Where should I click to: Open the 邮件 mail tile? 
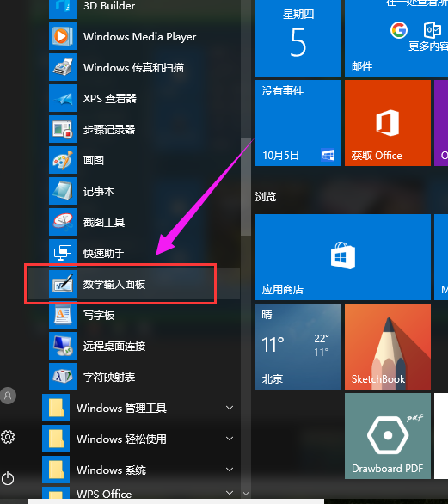(x=396, y=38)
